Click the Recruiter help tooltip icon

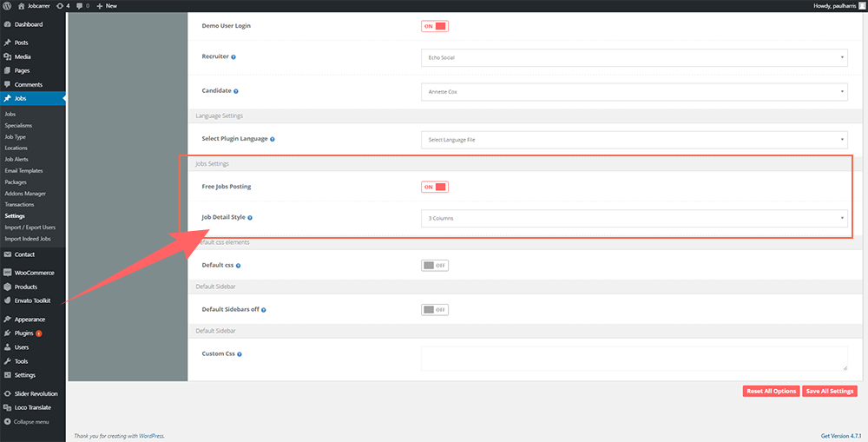(233, 57)
